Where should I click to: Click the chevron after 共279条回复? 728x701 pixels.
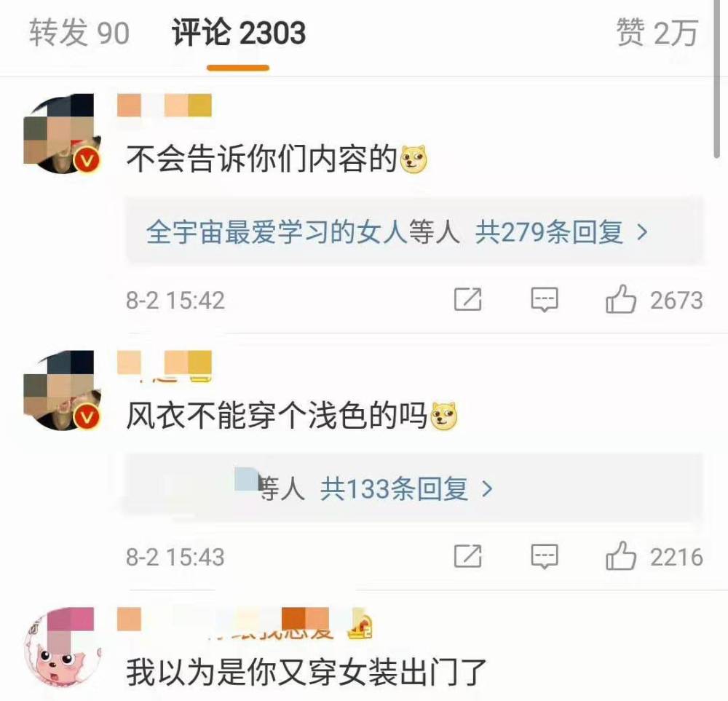tap(642, 231)
